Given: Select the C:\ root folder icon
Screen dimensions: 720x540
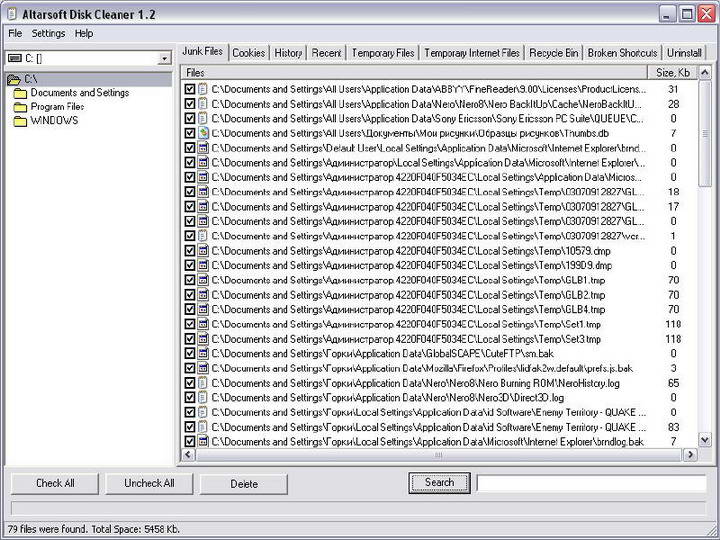Looking at the screenshot, I should click(14, 79).
